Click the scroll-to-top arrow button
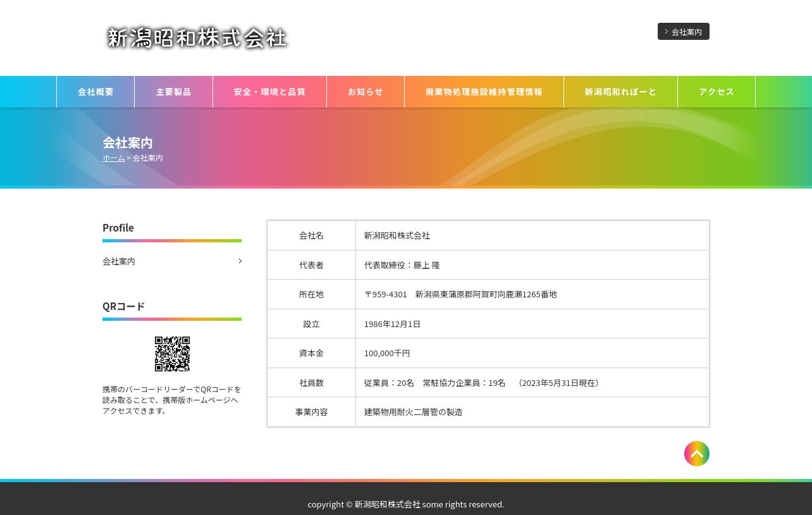 (697, 454)
